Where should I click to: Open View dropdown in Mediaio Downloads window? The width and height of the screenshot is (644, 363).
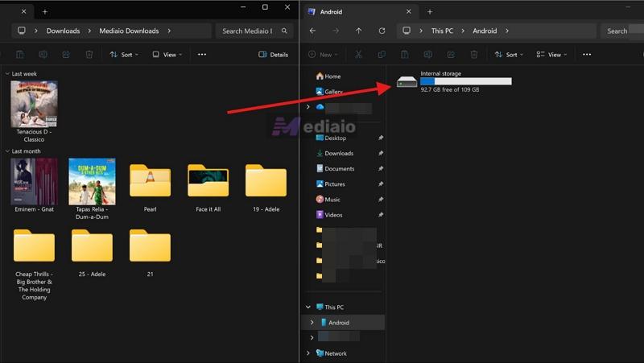pyautogui.click(x=167, y=55)
